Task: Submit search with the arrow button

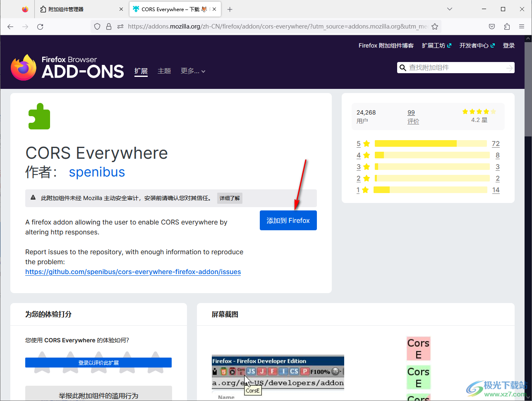Action: (x=510, y=67)
